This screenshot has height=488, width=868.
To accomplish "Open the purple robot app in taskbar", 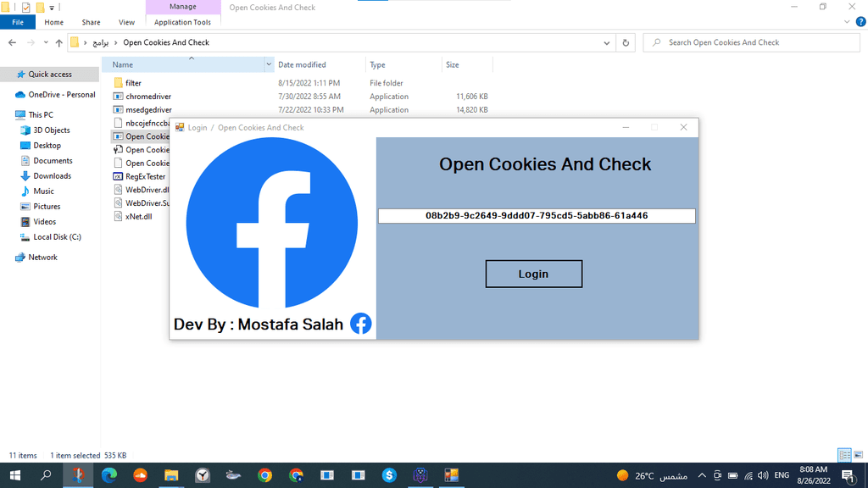I will point(420,475).
